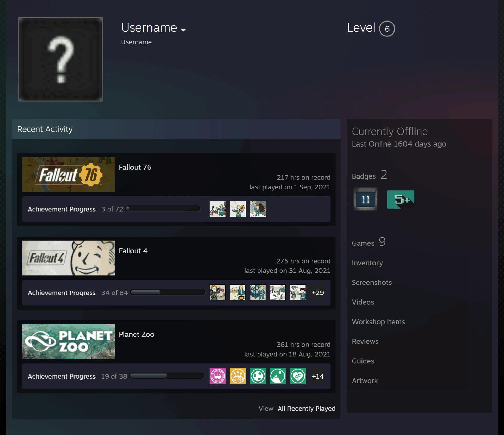View third Fallout 4 gear achievement icon
Viewport: 504px width, 435px height.
258,292
